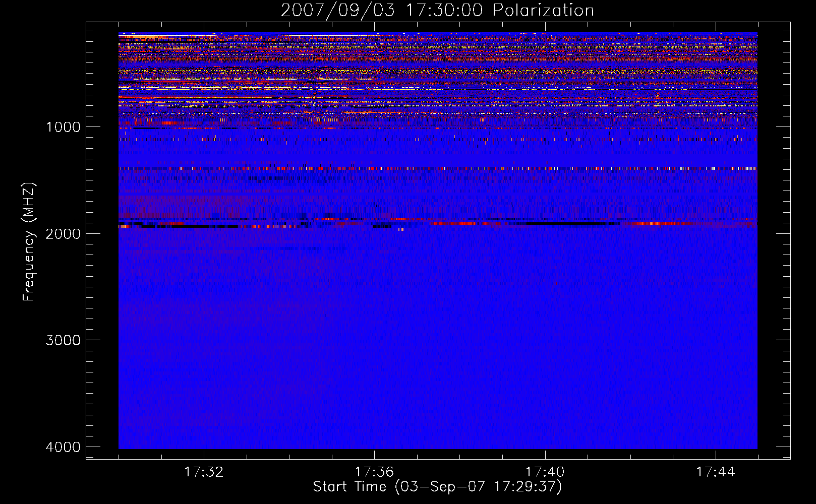Click the 17:32 time tick label
The height and width of the screenshot is (504, 816).
coord(204,472)
